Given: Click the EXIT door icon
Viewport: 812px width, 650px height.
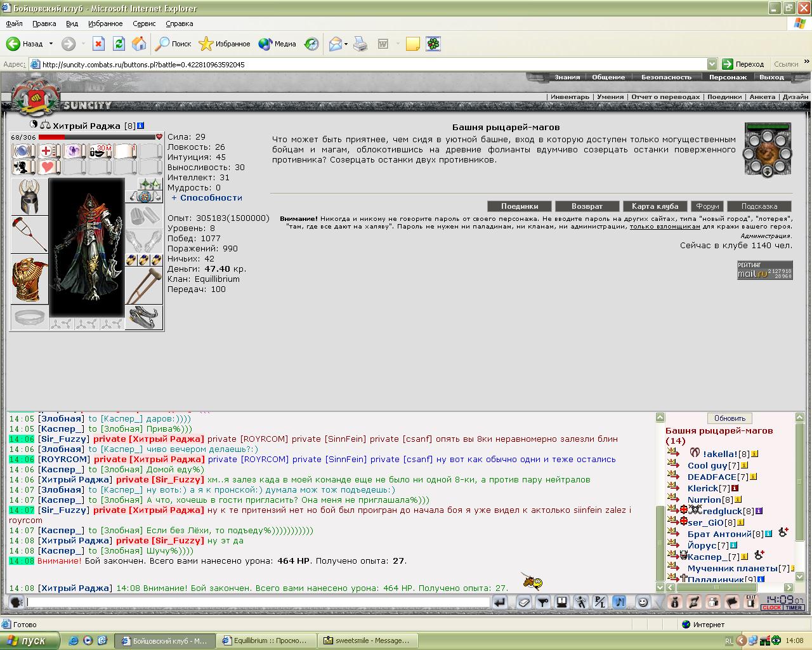Looking at the screenshot, I should [751, 602].
